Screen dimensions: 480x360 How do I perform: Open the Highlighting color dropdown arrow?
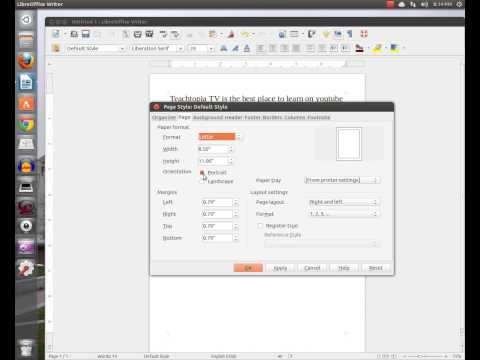(386, 48)
